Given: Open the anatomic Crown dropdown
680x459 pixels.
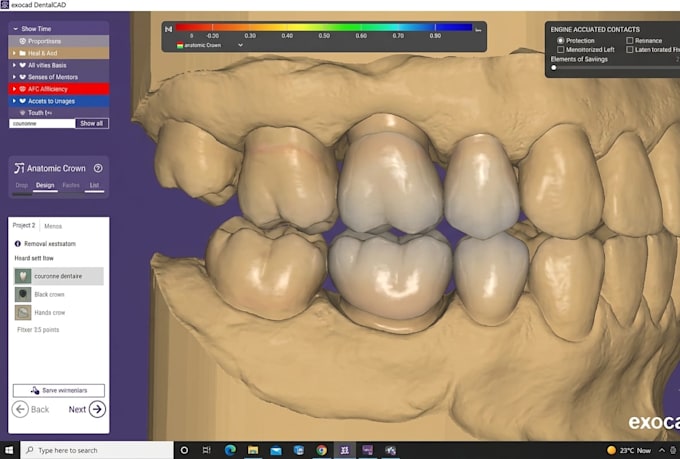Looking at the screenshot, I should pyautogui.click(x=240, y=45).
